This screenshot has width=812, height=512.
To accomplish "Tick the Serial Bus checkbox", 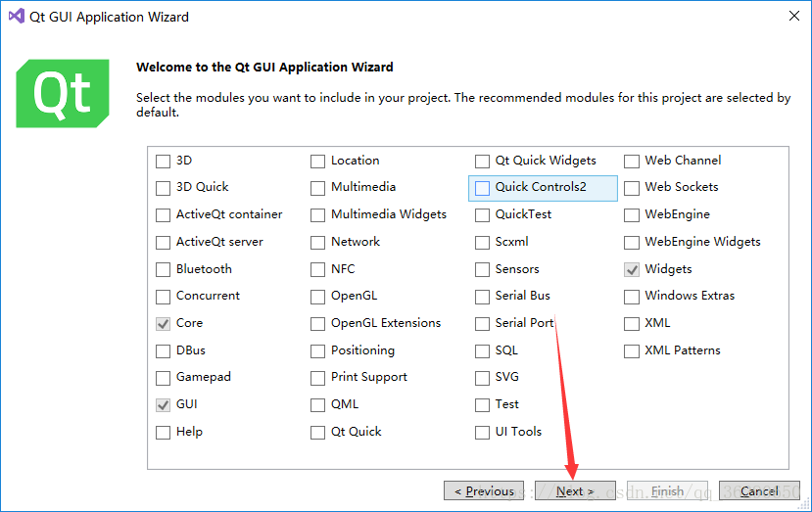I will click(482, 297).
